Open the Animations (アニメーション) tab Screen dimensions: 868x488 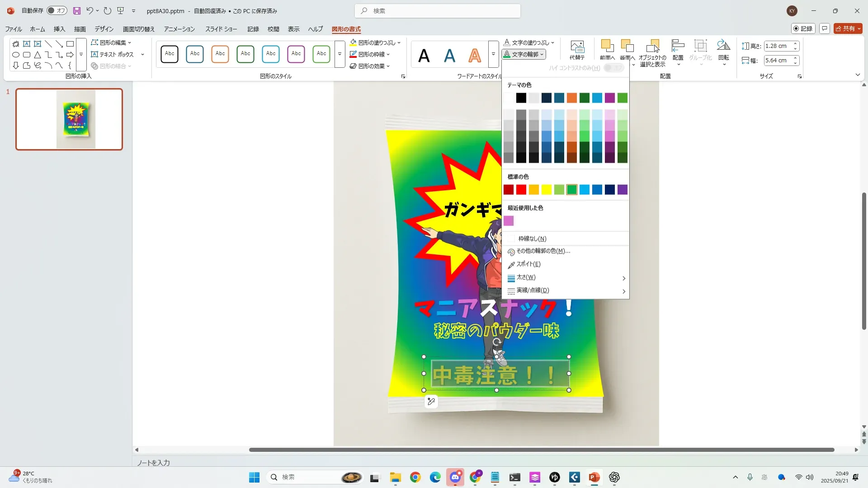click(x=179, y=29)
